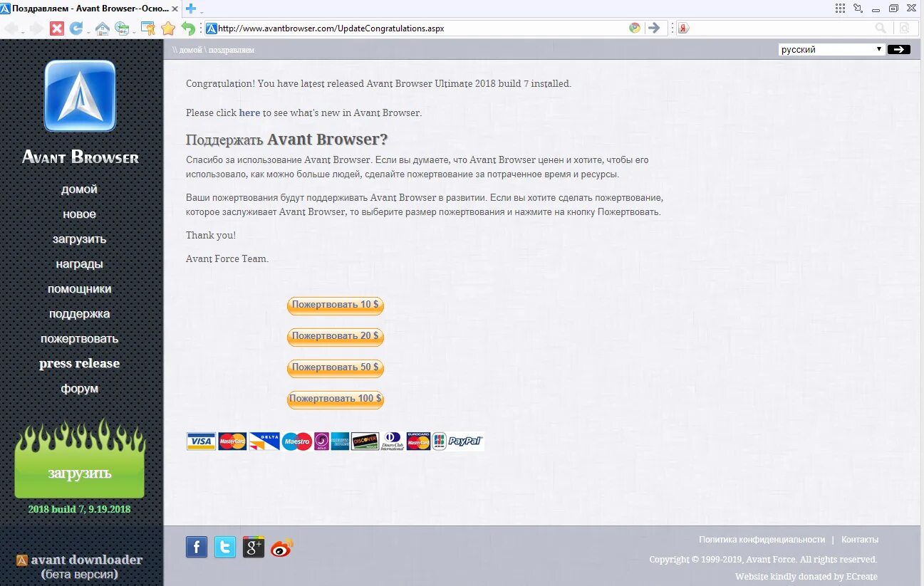924x586 pixels.
Task: Open the certificate/autofill icon in toolbar
Action: [148, 28]
